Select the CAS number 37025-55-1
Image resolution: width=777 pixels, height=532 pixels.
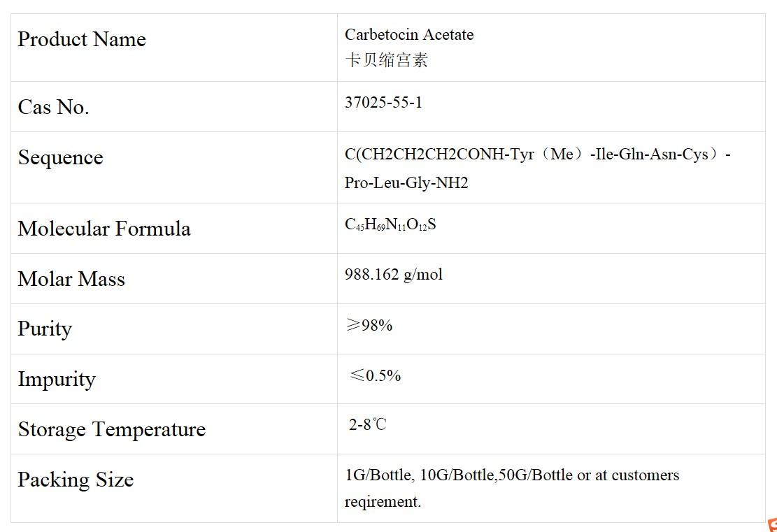click(x=383, y=102)
